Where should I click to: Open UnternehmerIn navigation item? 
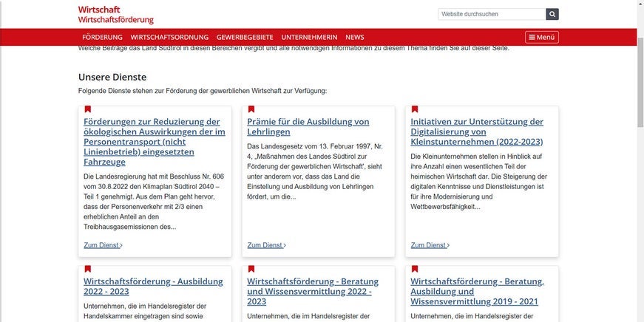[x=309, y=37]
